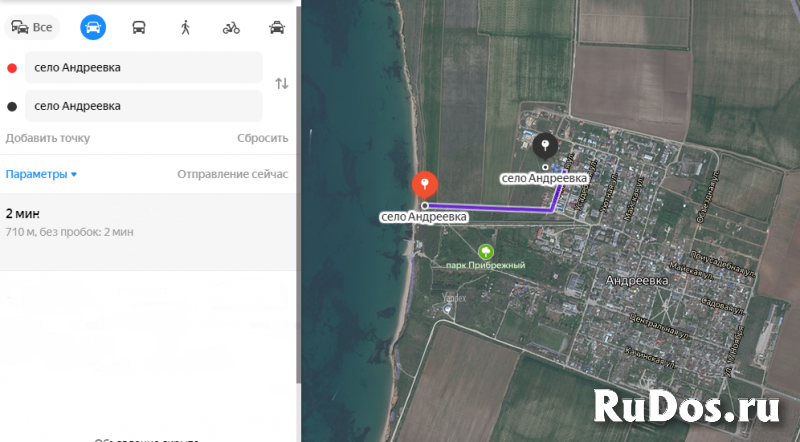Open the green park Прибрежный marker
The width and height of the screenshot is (800, 442).
pyautogui.click(x=486, y=251)
